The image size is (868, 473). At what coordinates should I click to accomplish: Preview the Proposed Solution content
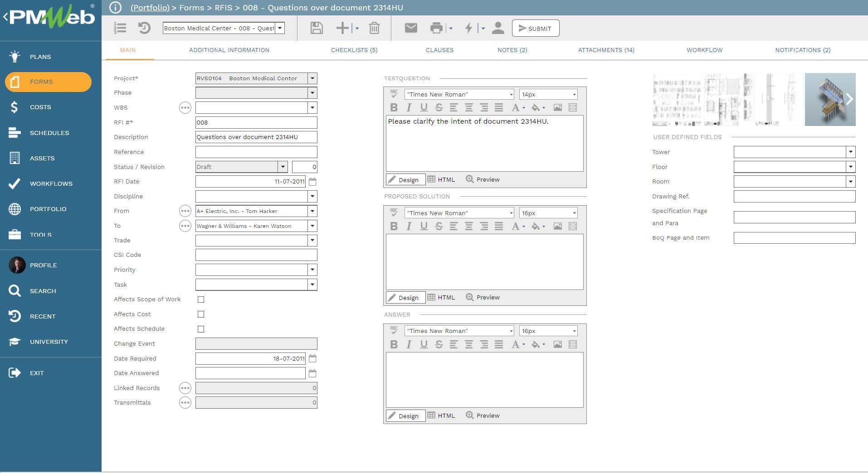point(483,297)
